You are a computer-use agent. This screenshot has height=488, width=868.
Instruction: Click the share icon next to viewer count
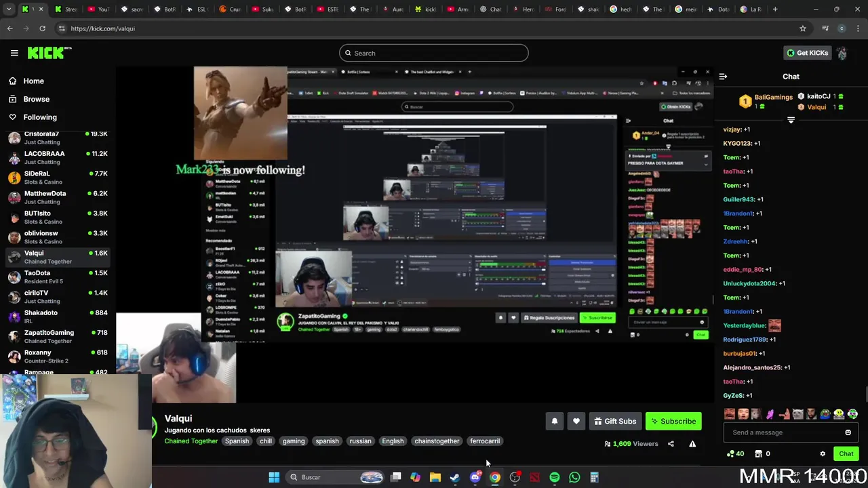(671, 444)
